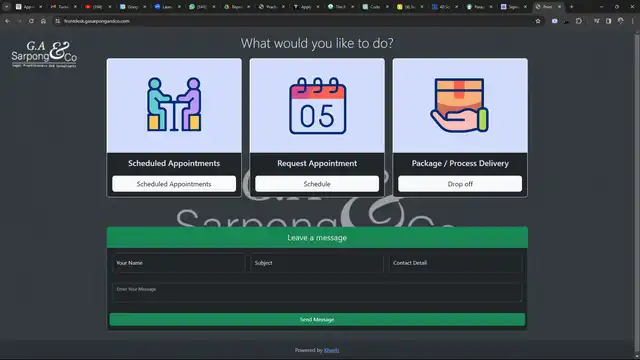
Task: Close the Gmail tab
Action: coord(75,7)
